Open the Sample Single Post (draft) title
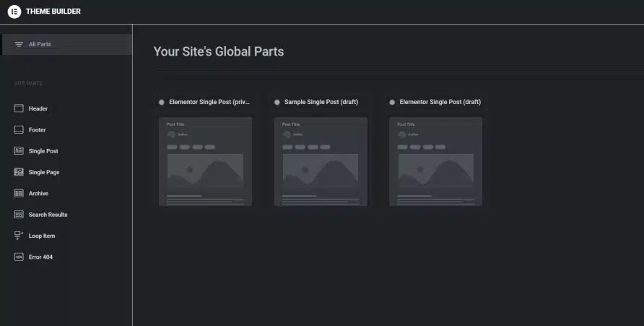 [321, 102]
